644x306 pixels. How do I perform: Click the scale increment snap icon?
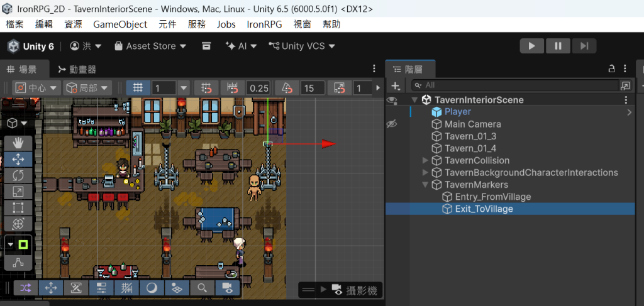pyautogui.click(x=340, y=88)
